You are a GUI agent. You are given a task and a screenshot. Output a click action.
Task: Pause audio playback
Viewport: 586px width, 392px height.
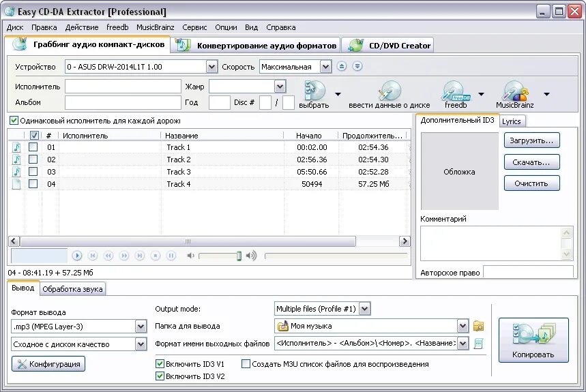171,256
